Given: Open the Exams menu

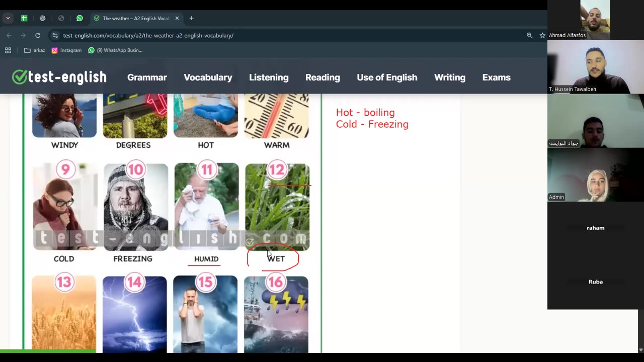Looking at the screenshot, I should [496, 77].
